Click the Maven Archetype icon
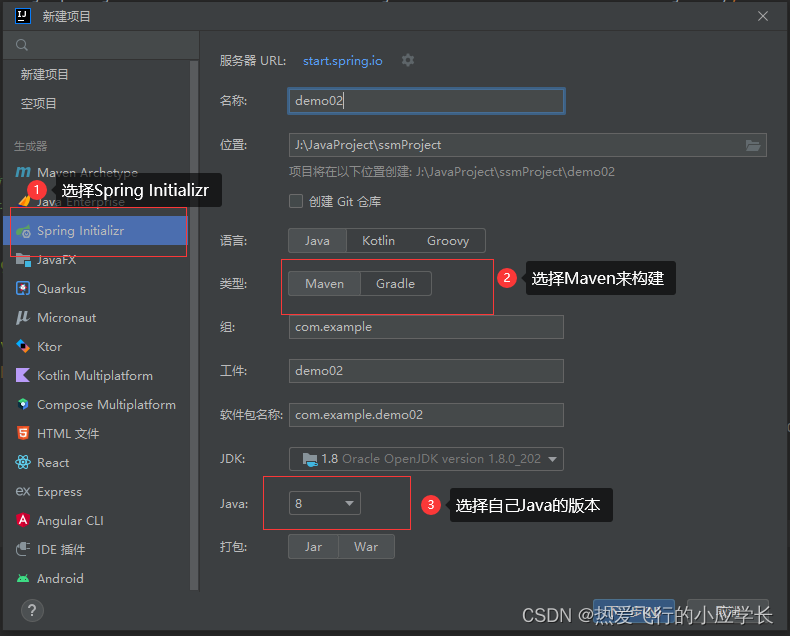The height and width of the screenshot is (636, 790). [23, 172]
